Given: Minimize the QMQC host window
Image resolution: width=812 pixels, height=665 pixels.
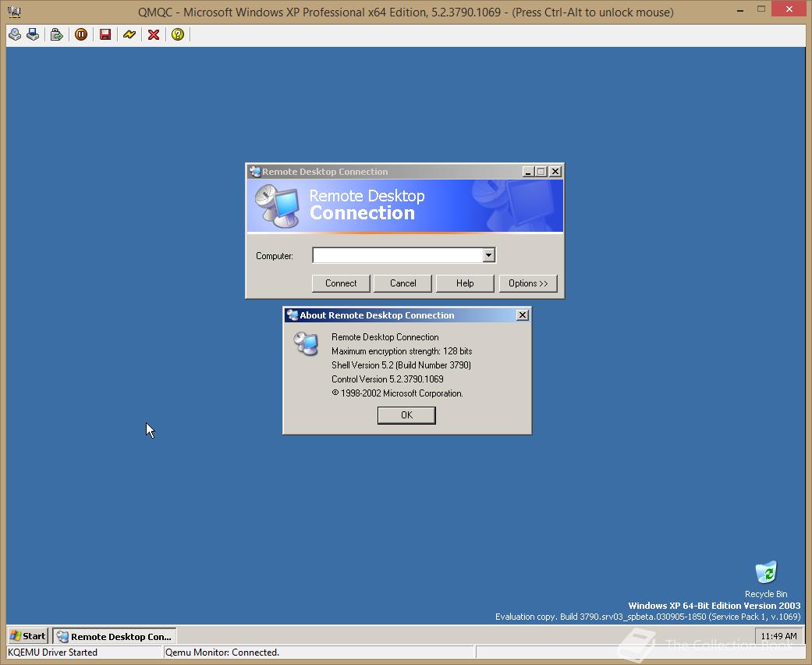Looking at the screenshot, I should point(740,10).
